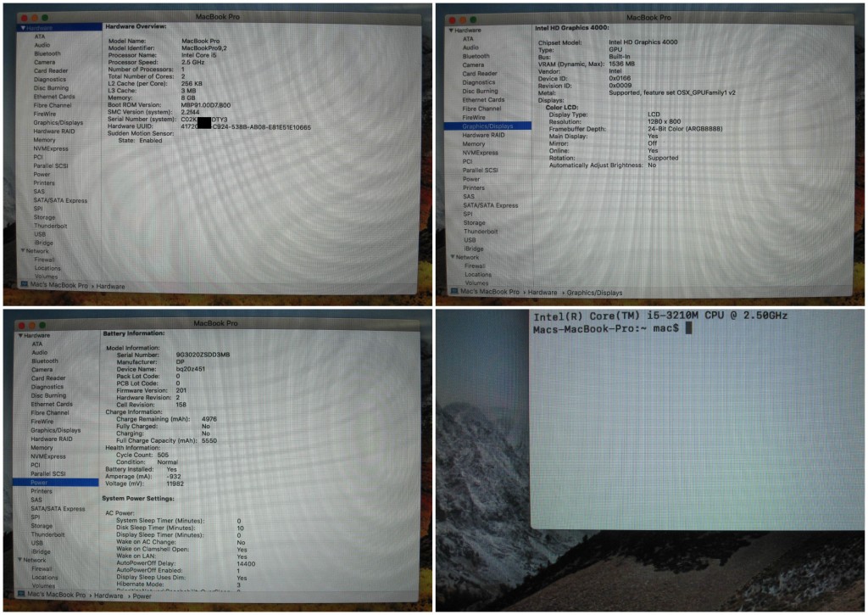Select Disc Burning in Battery Information window
Viewport: 868px width, 615px height.
coord(48,395)
